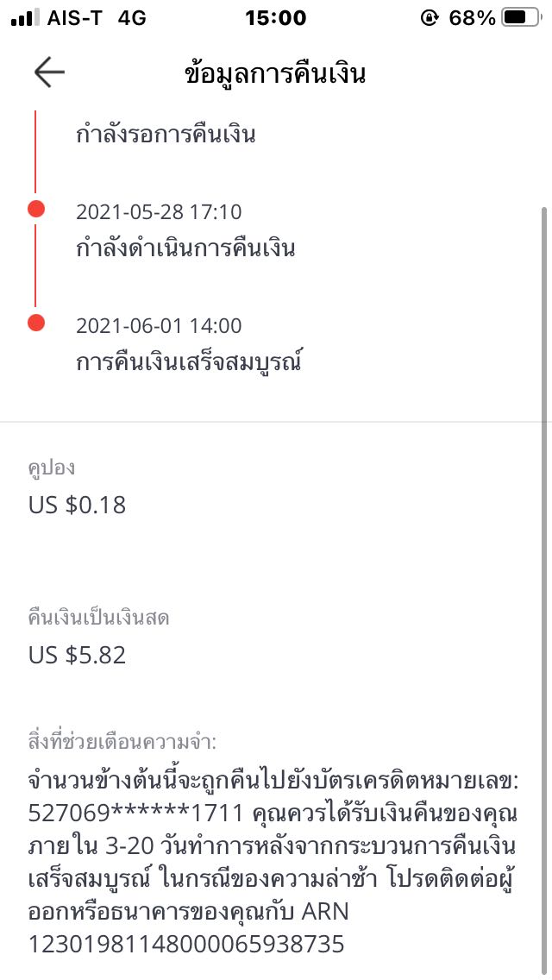The width and height of the screenshot is (552, 980).
Task: Tap the red dot for 2021-05-28 17:10
Action: point(35,209)
